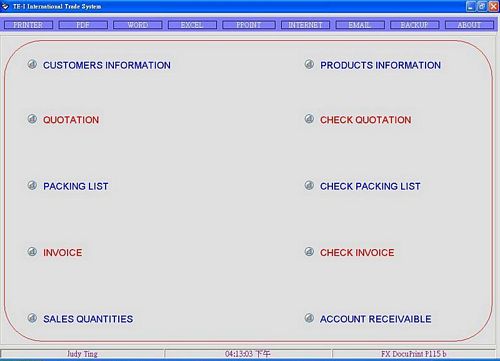Viewport: 500px width, 361px height.
Task: Click the icon beside CHECK QUOTATION
Action: click(309, 119)
